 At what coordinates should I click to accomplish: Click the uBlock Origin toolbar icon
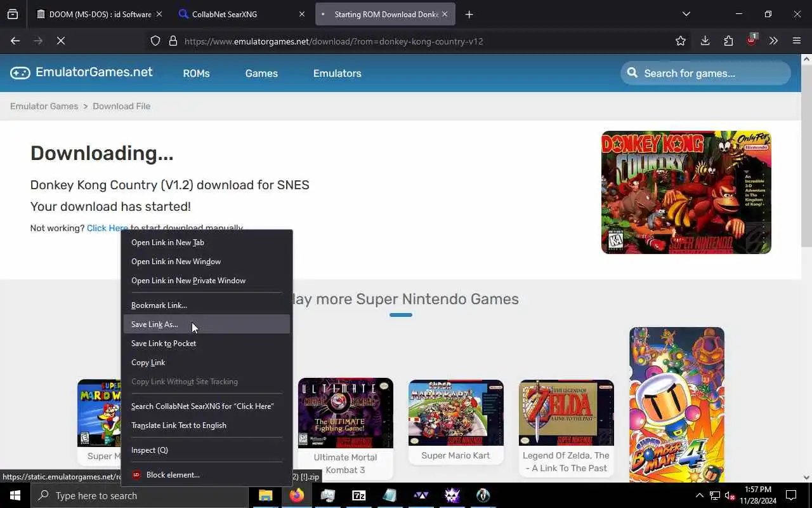point(752,40)
